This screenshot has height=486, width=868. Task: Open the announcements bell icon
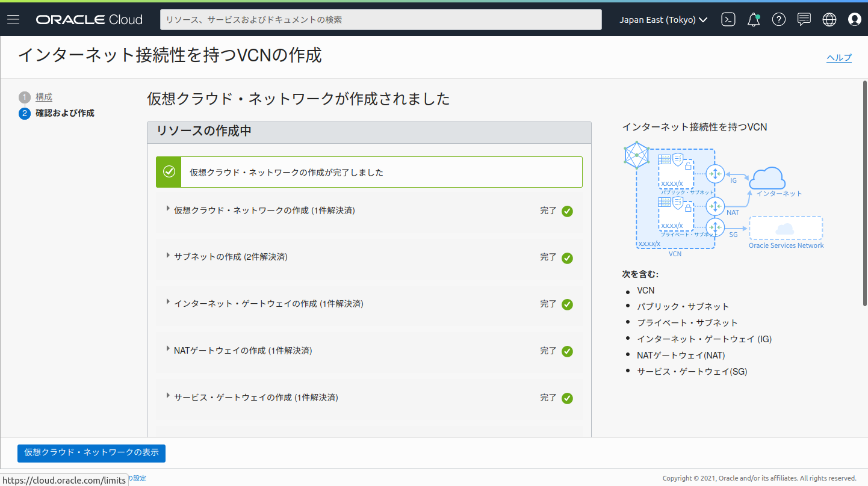tap(754, 20)
